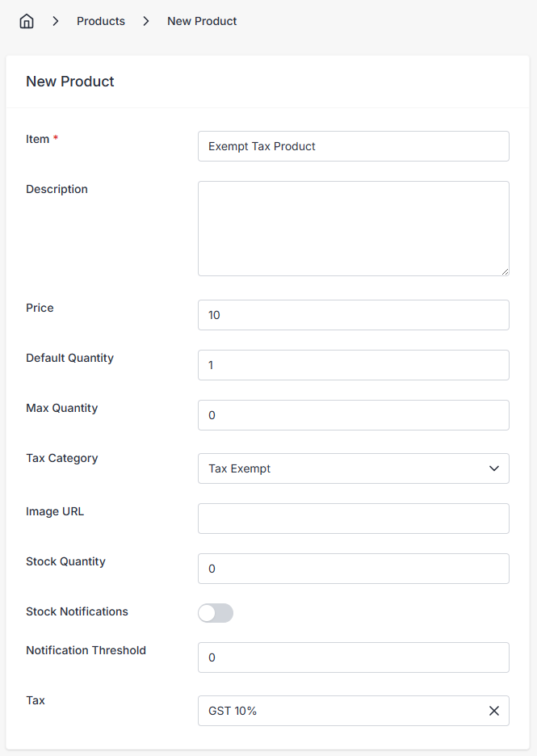
Task: Open the Tax selector showing GST 10%
Action: [339, 711]
